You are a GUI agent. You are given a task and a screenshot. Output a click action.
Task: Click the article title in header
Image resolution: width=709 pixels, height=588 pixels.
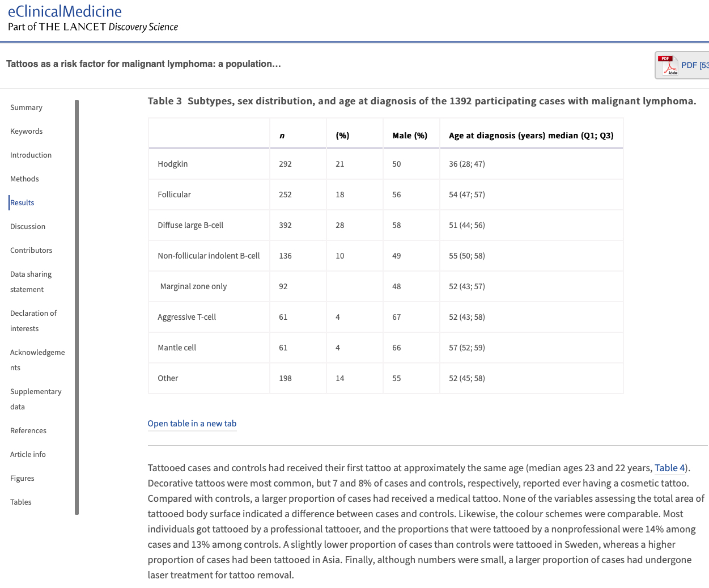143,64
